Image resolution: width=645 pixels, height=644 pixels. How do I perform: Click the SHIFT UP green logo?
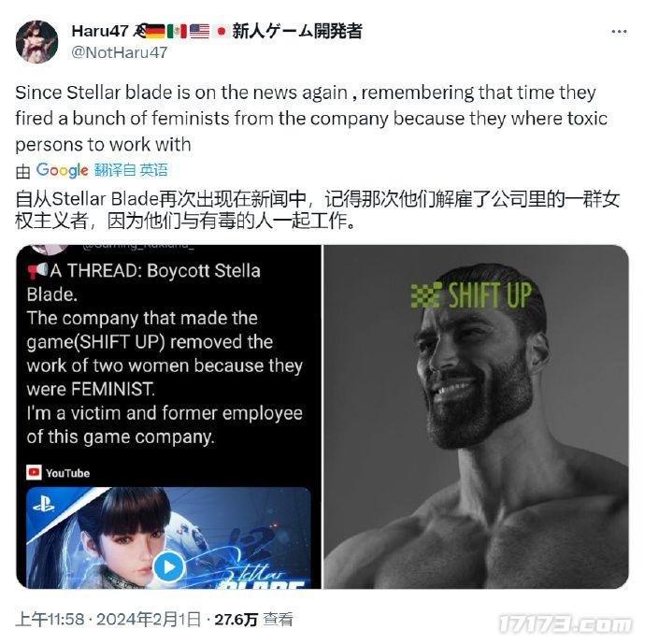pos(471,294)
